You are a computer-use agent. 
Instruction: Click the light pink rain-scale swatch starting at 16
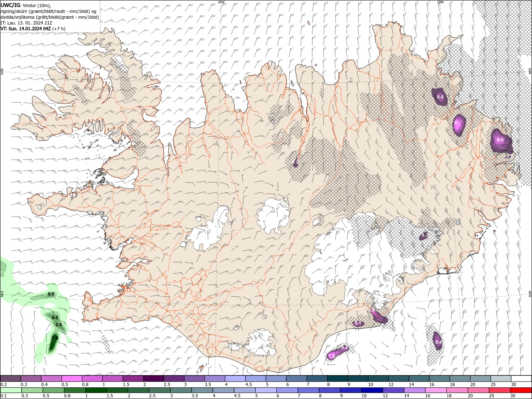pyautogui.click(x=436, y=390)
